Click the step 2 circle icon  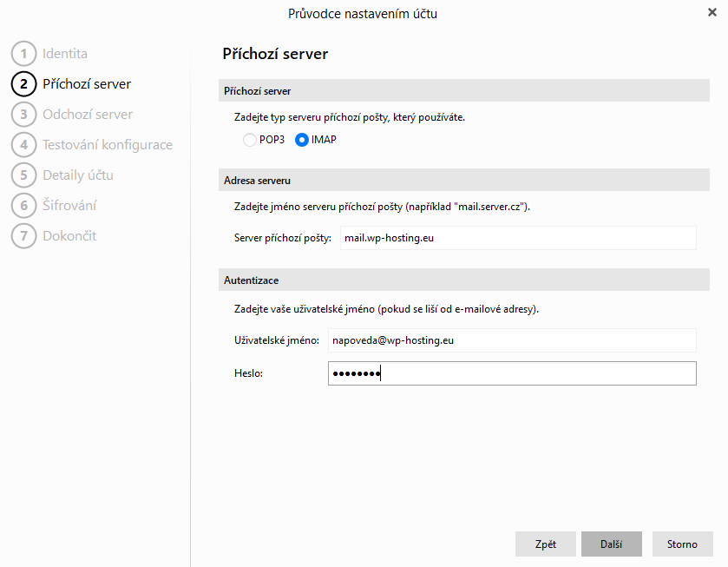tap(23, 84)
